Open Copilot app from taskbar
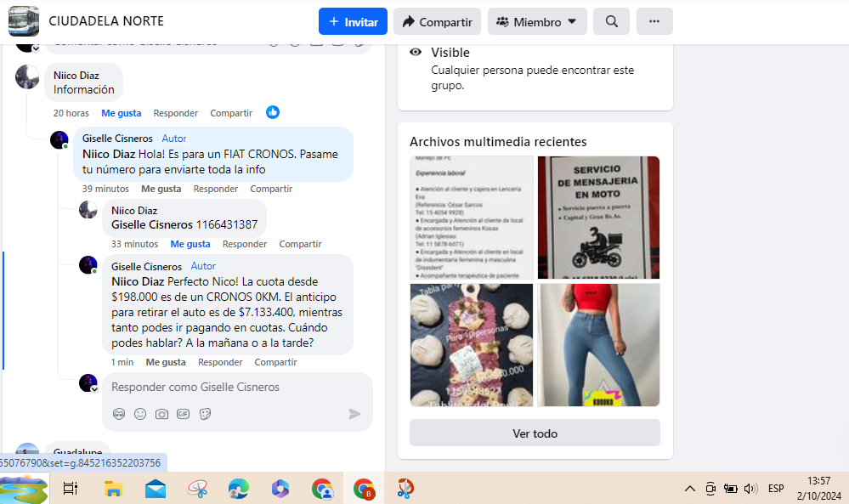Image resolution: width=849 pixels, height=504 pixels. (x=280, y=489)
